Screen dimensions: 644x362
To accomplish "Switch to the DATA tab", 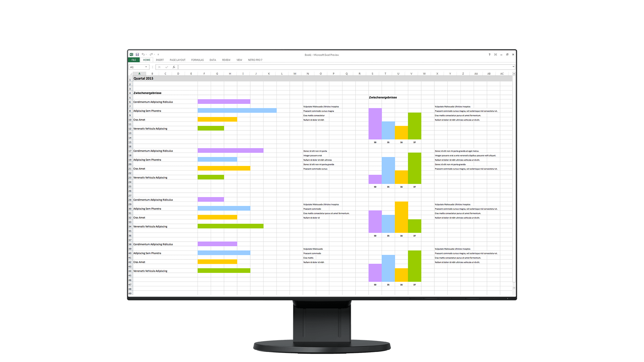I will coord(213,60).
